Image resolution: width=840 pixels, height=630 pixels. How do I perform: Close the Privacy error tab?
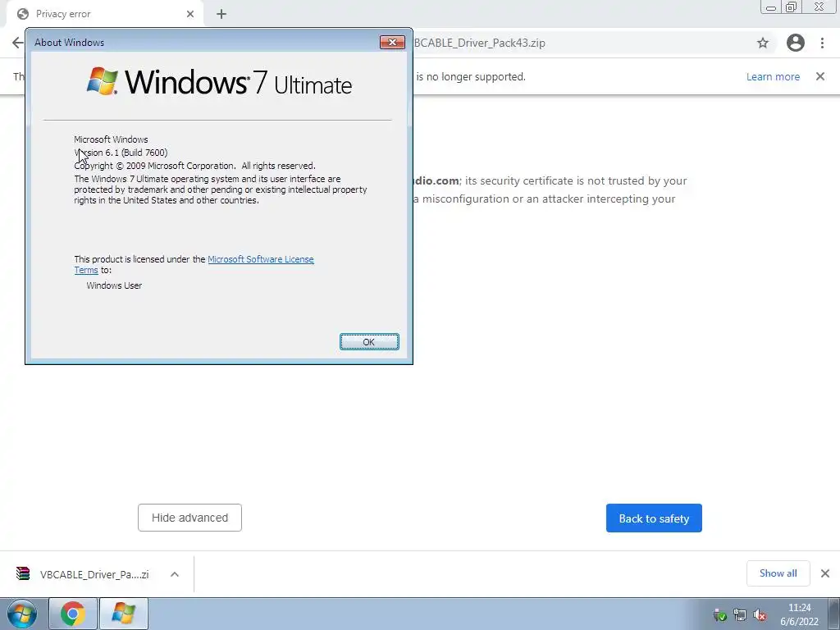click(x=190, y=14)
